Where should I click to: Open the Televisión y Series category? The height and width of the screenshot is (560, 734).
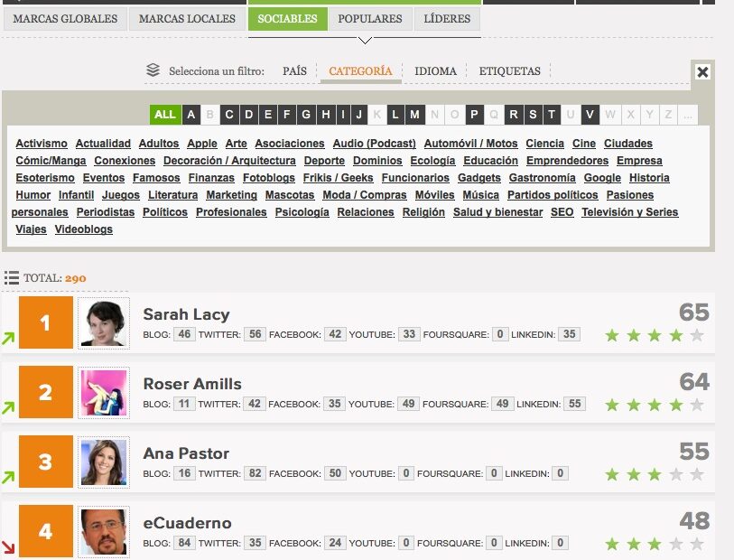click(630, 212)
